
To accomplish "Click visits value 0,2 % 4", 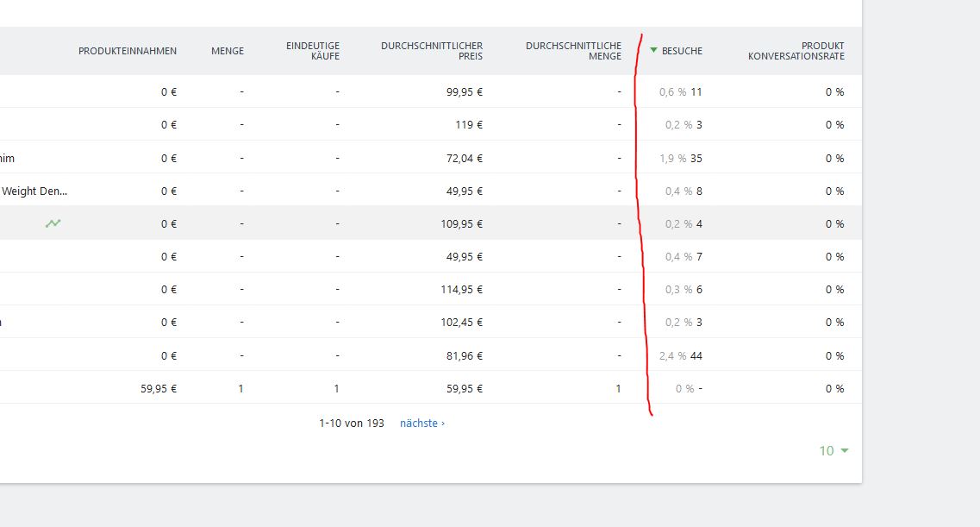I will click(x=684, y=223).
